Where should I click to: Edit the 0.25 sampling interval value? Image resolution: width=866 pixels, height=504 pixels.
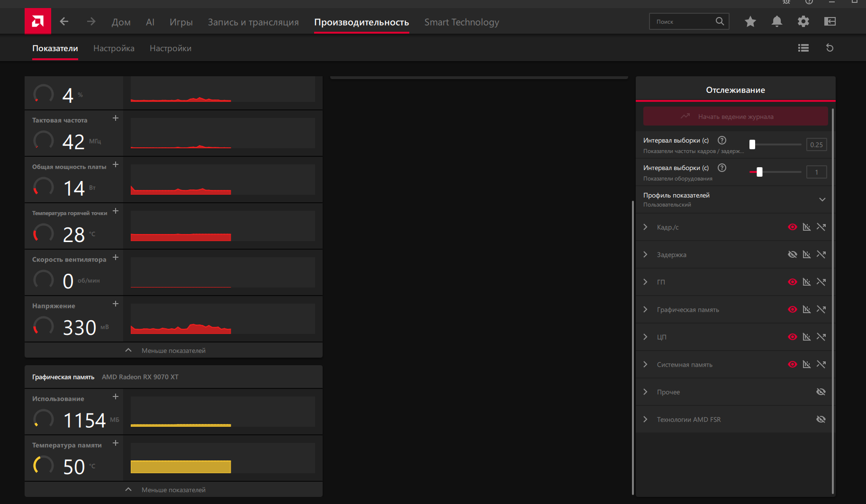pyautogui.click(x=817, y=144)
